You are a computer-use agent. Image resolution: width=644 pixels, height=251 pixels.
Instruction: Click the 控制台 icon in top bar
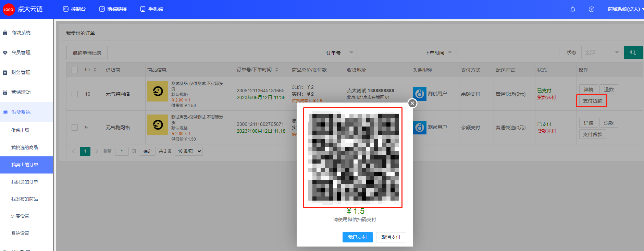click(66, 9)
